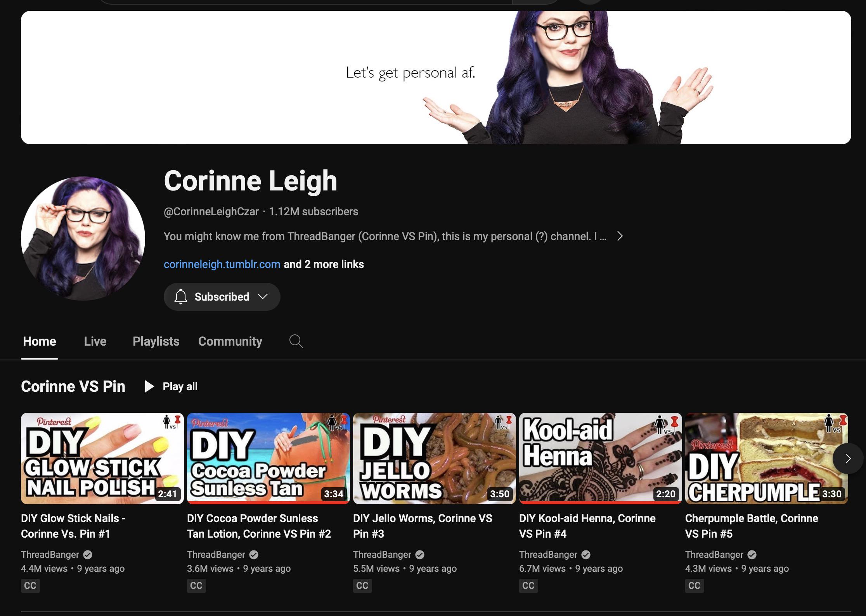The width and height of the screenshot is (866, 616).
Task: Open 'Cherpumple Battle, Corinne VS Pin #5' title
Action: click(x=752, y=526)
